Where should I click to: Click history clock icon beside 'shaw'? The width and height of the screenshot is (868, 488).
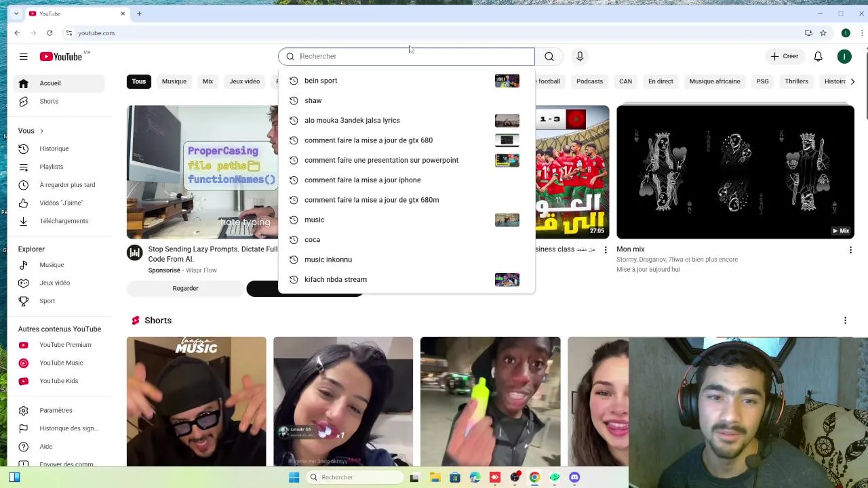pyautogui.click(x=294, y=100)
